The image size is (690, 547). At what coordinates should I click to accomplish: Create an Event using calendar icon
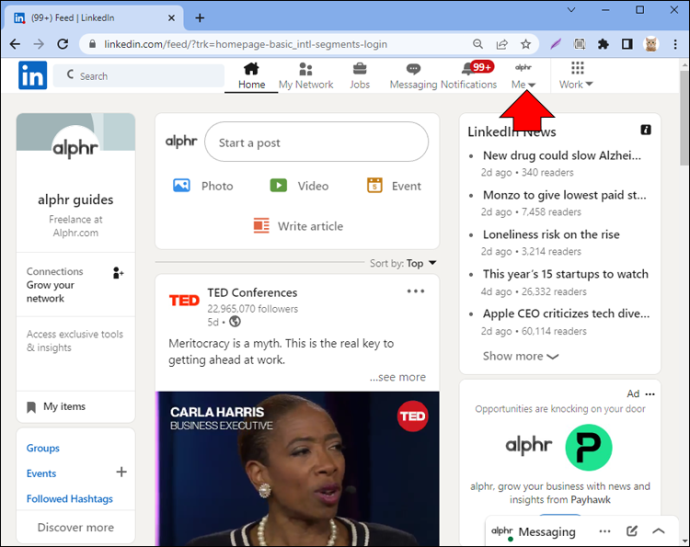click(x=374, y=185)
